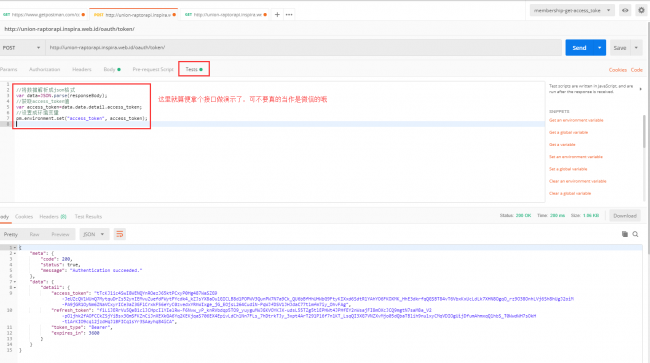
Task: Insert 'Get an environment variable' snippet
Action: pyautogui.click(x=576, y=120)
